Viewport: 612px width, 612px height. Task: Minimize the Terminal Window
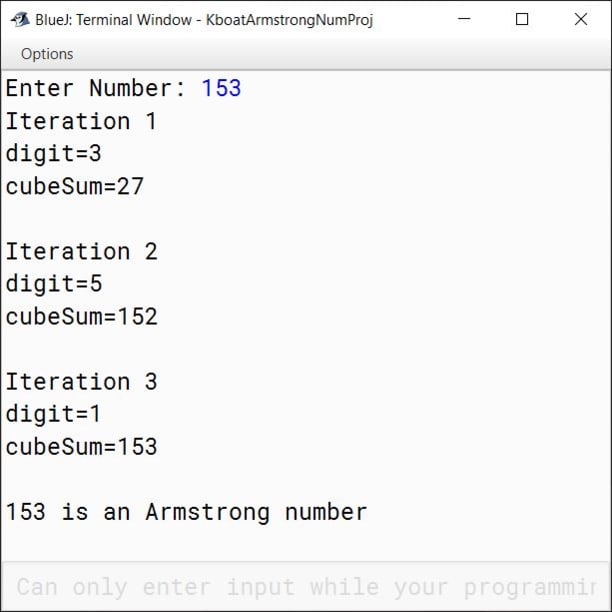pos(464,19)
